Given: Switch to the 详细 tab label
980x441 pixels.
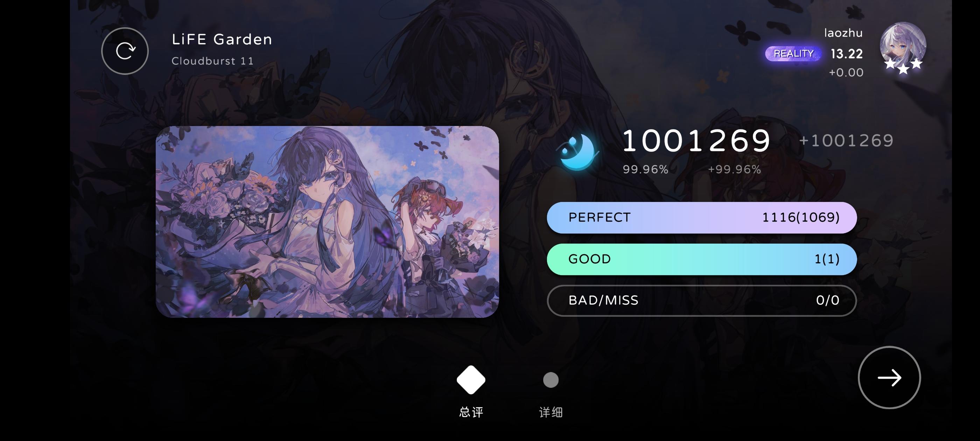Looking at the screenshot, I should click(x=551, y=412).
